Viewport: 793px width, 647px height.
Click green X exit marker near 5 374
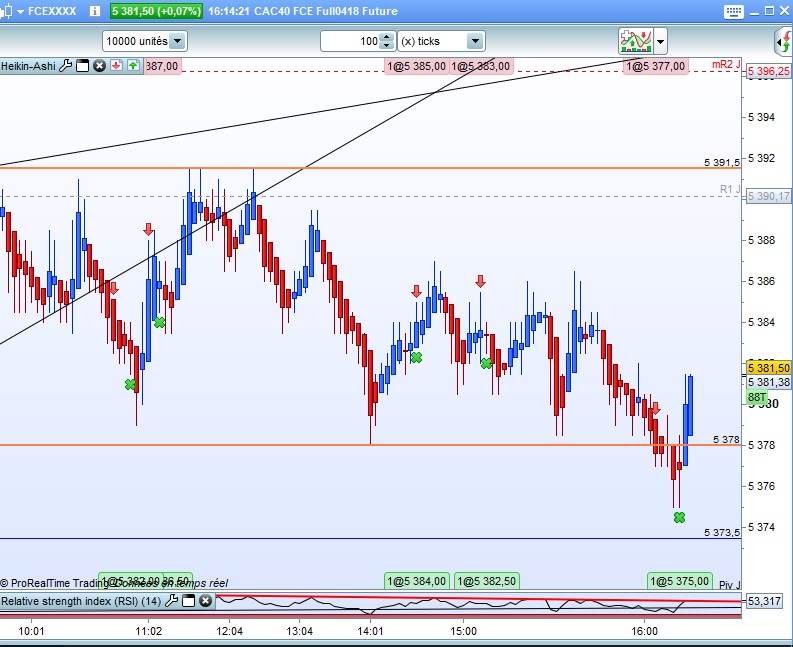(x=679, y=517)
